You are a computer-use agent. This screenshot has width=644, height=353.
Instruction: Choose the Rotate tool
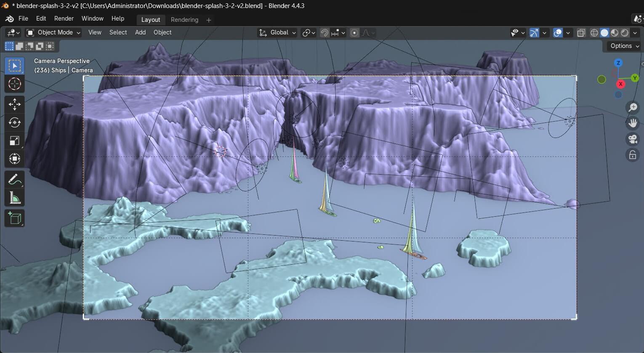coord(15,122)
